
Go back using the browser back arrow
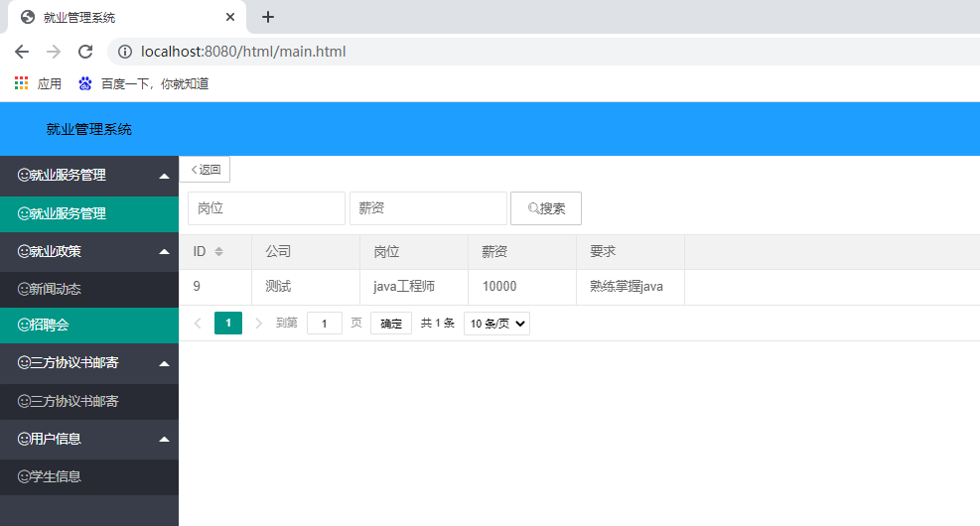coord(22,52)
